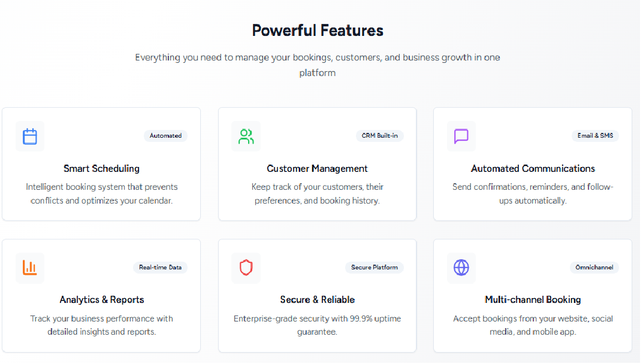Select the Secure Platform badge
The image size is (643, 364).
(x=375, y=268)
